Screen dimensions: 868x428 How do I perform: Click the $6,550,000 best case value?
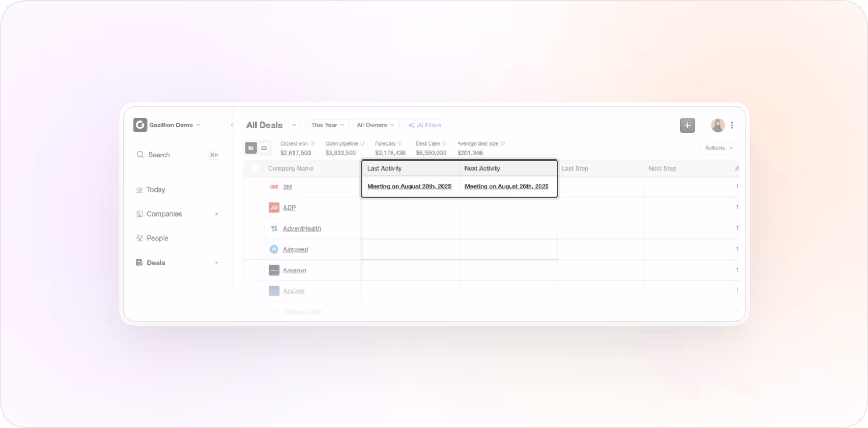[x=431, y=153]
